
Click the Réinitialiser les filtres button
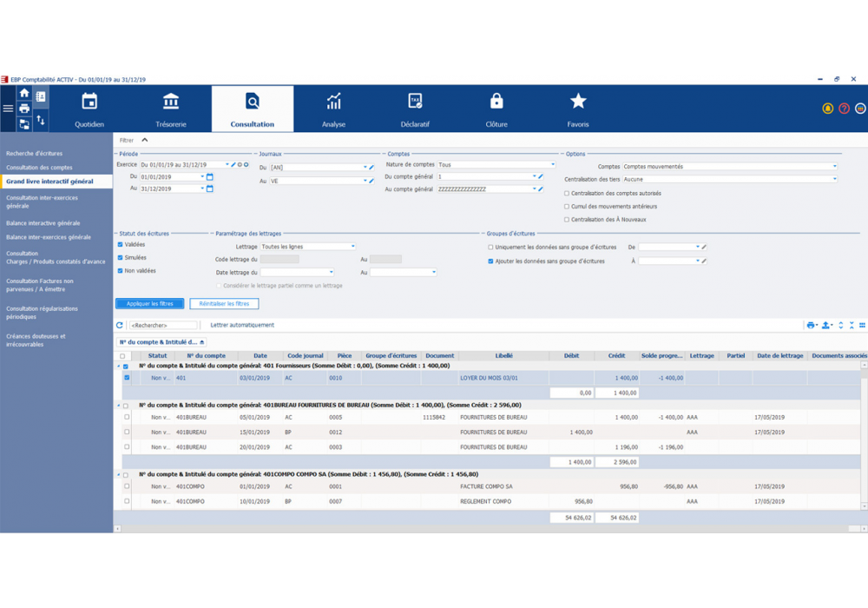coord(224,304)
